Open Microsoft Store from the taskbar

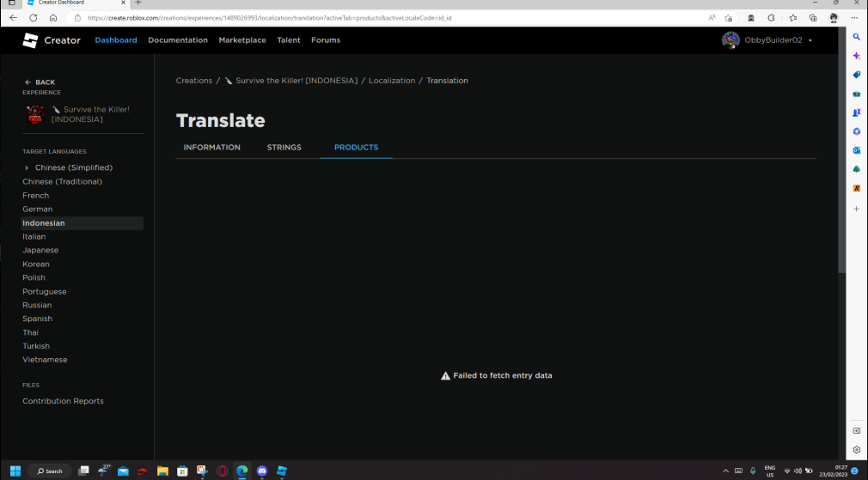pyautogui.click(x=182, y=471)
